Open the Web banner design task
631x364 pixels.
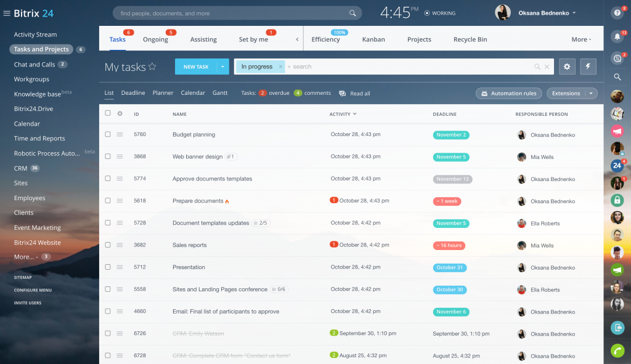pos(197,157)
